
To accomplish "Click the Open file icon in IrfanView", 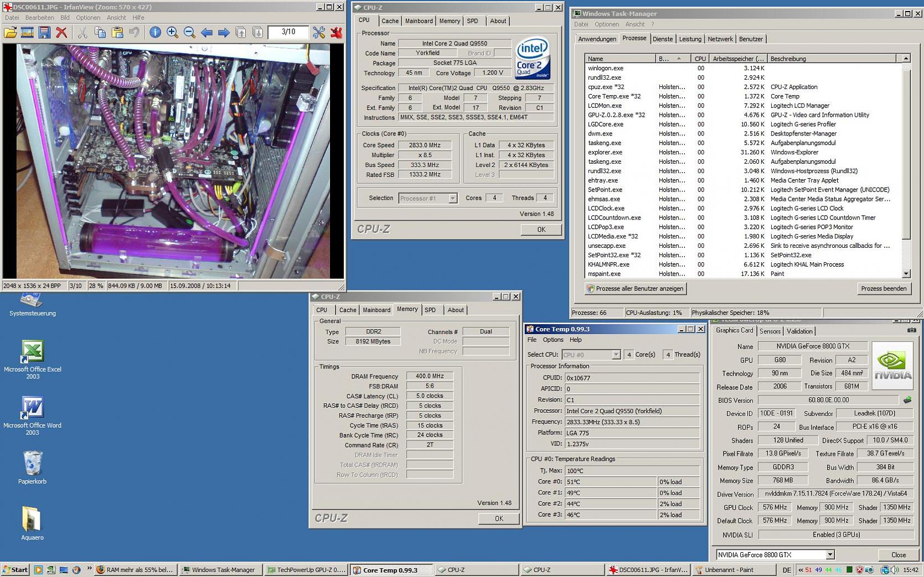I will pyautogui.click(x=10, y=33).
